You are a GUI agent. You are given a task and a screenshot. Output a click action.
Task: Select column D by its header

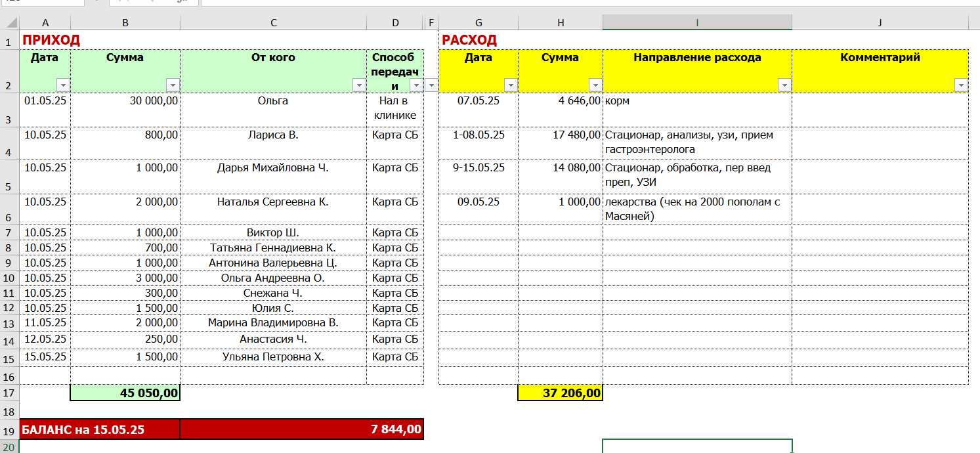click(x=395, y=23)
